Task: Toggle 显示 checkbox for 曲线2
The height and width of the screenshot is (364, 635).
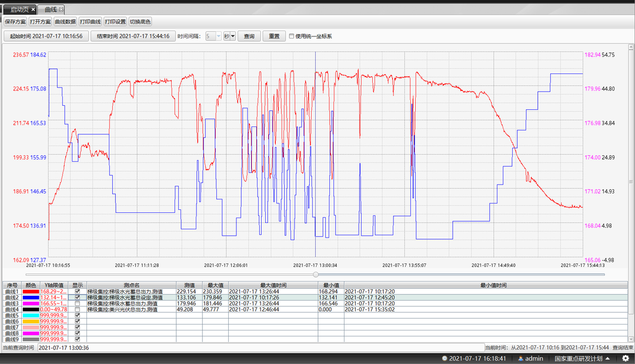Action: (x=78, y=297)
